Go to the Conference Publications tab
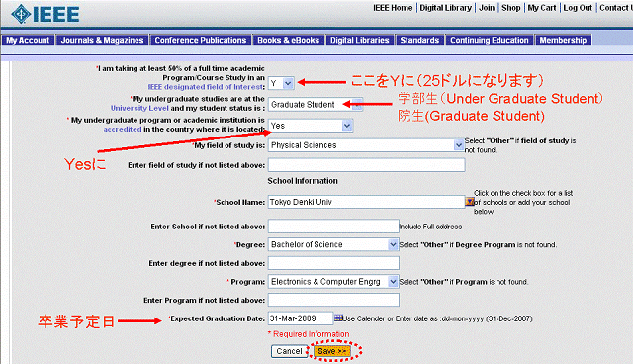Viewport: 633px width, 364px height. (200, 40)
